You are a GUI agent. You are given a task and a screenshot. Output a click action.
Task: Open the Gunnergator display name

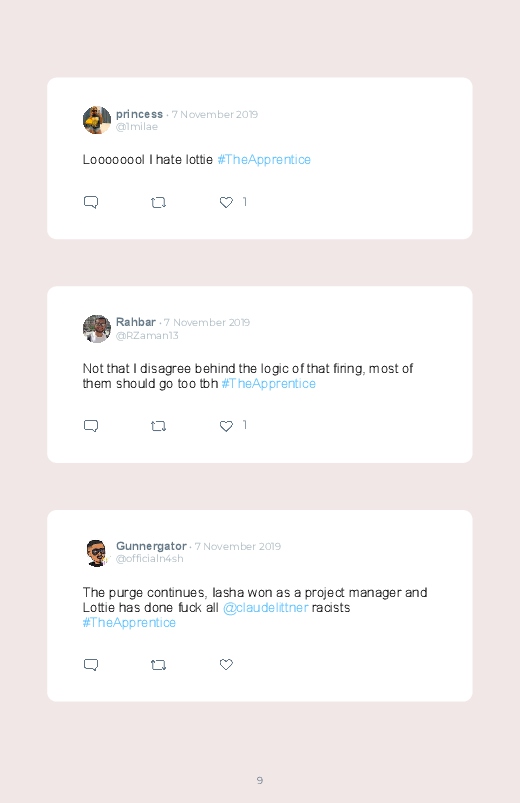click(x=151, y=546)
